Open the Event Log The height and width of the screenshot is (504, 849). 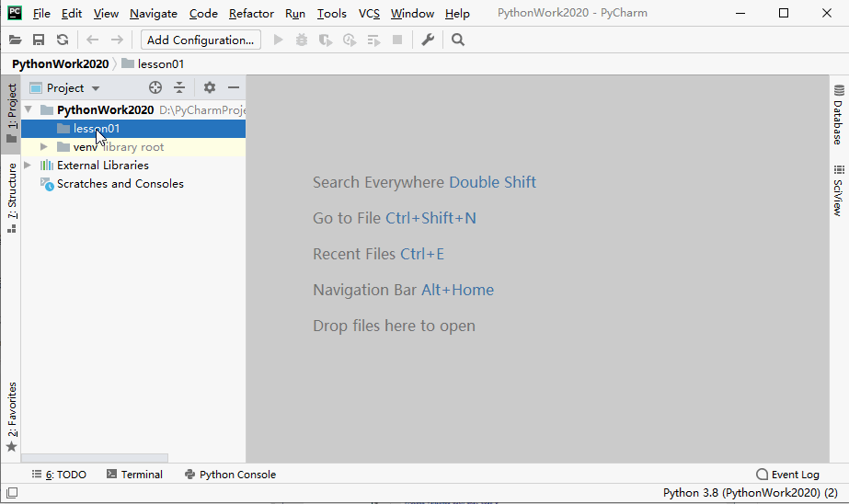point(787,475)
